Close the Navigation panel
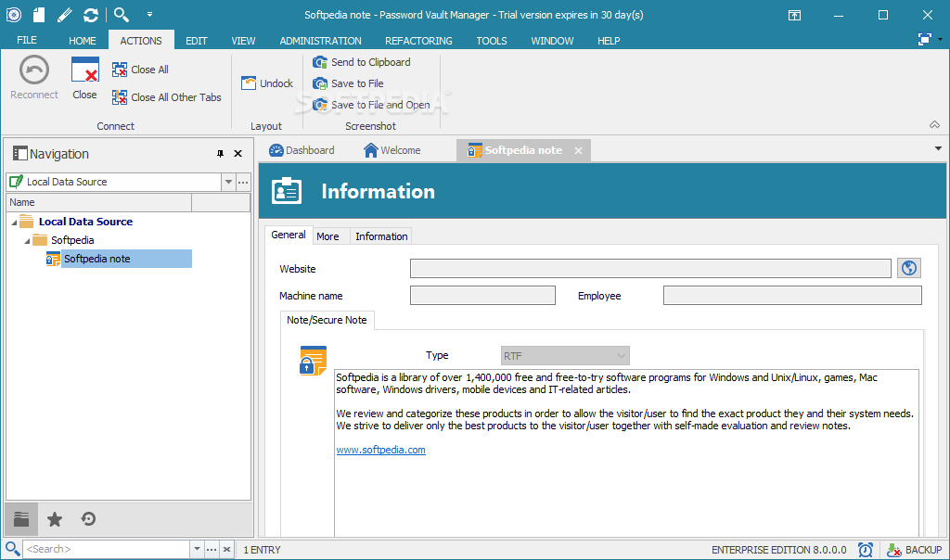Screen dimensions: 950x560 point(238,154)
